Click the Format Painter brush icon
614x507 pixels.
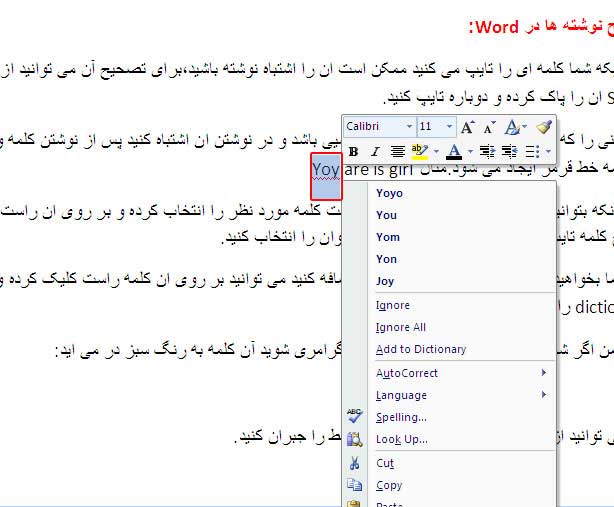click(x=543, y=127)
